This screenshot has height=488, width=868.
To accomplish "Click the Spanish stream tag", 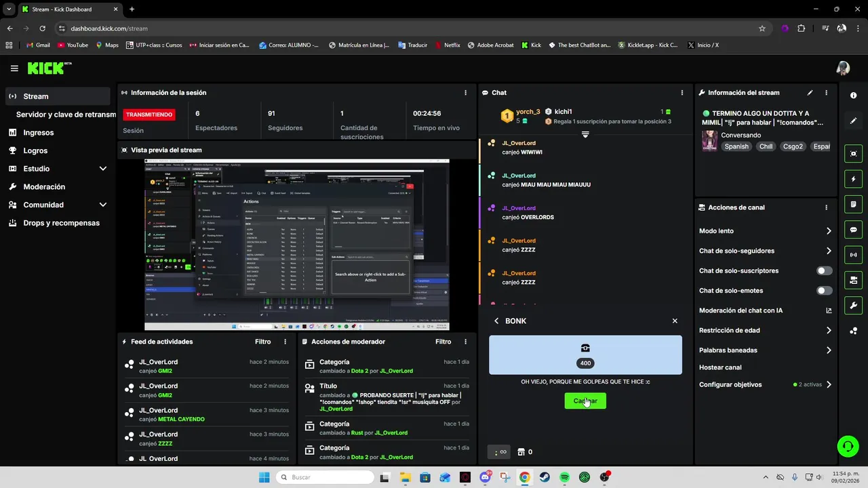I will [736, 146].
